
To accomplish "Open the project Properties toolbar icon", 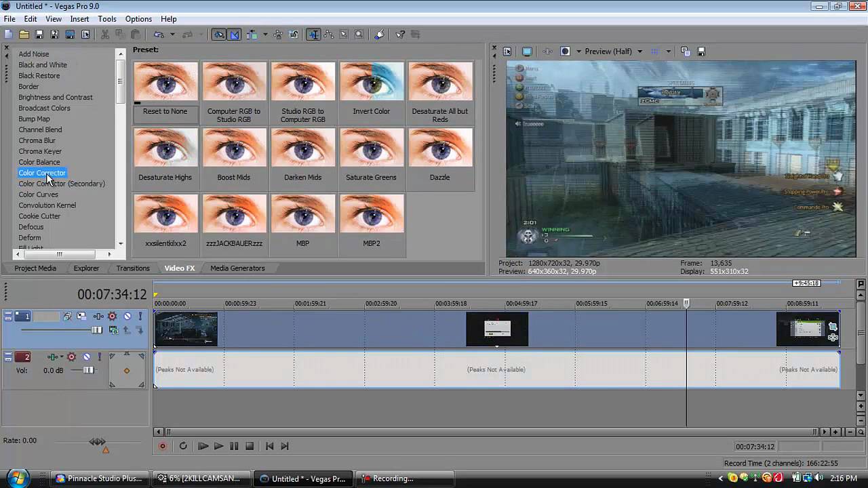I will (85, 35).
